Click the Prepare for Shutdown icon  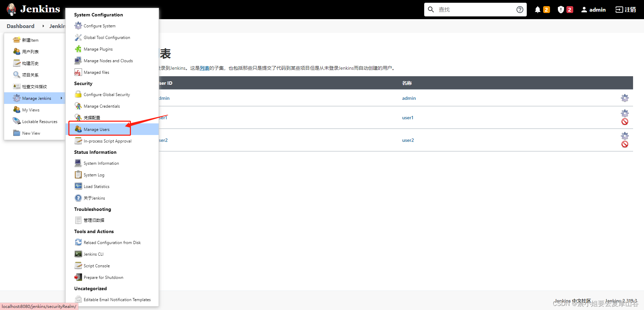[x=78, y=277]
